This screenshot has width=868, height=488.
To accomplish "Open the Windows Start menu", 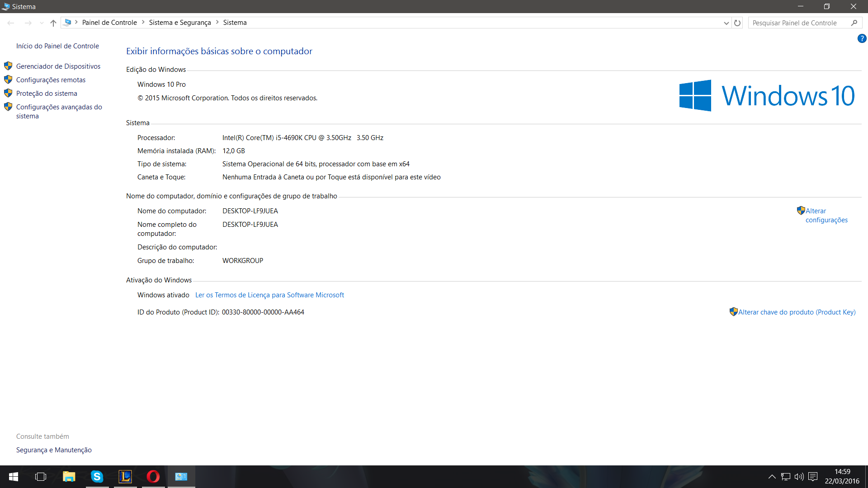I will (14, 477).
